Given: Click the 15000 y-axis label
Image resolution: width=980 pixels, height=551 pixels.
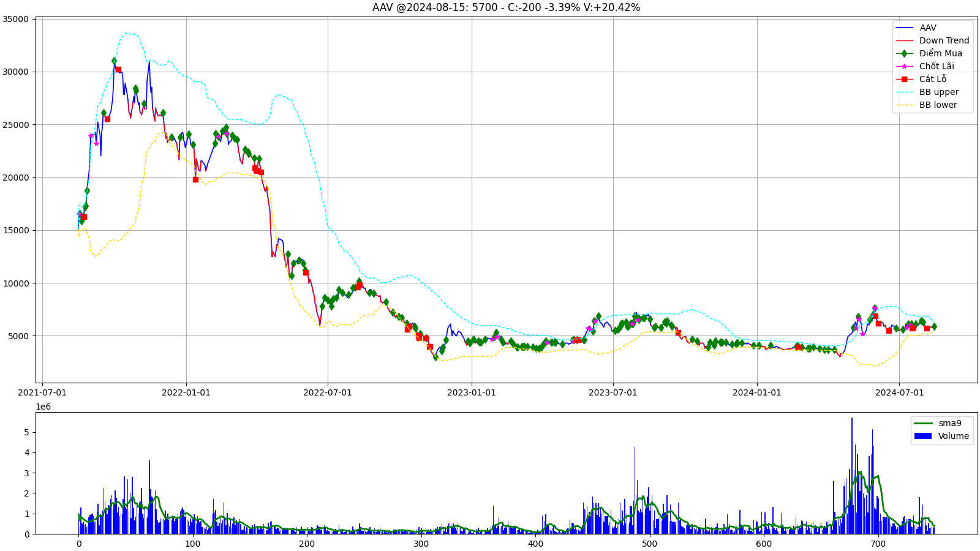Looking at the screenshot, I should tap(16, 230).
